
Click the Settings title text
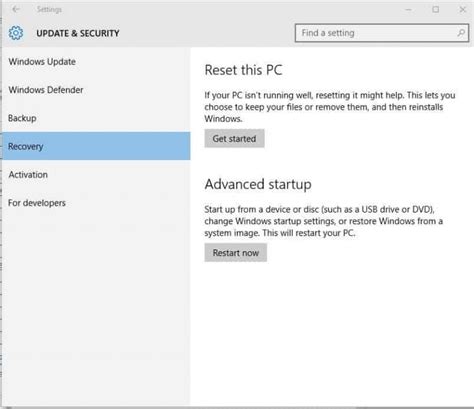click(49, 10)
